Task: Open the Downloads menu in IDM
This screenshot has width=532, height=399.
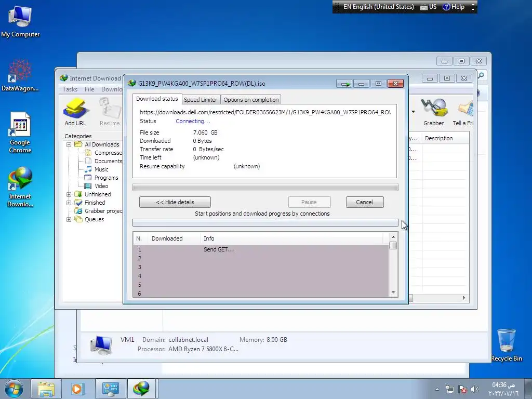Action: 112,89
